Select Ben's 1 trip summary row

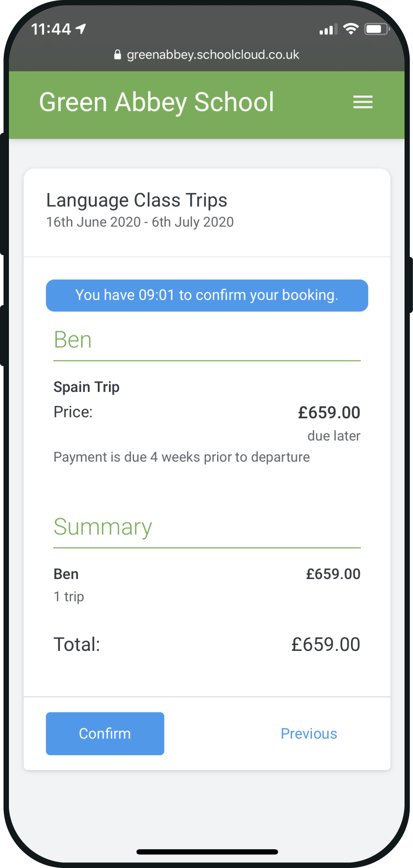[207, 585]
